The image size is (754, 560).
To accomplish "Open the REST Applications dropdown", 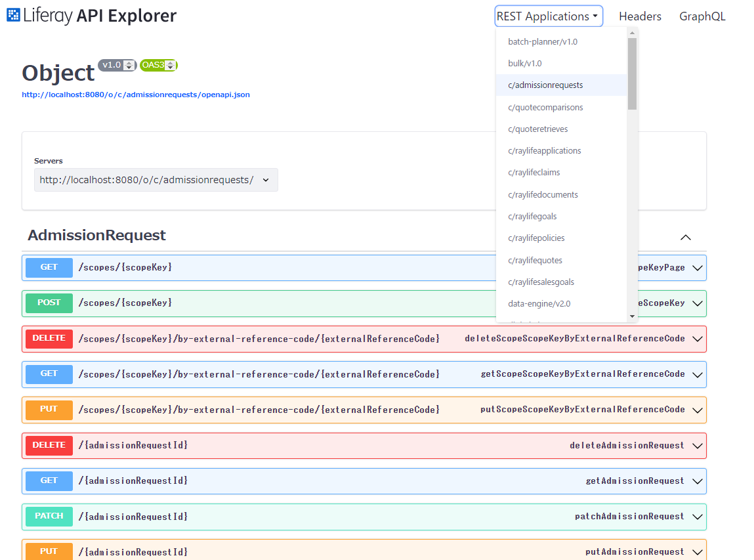I will tap(548, 16).
